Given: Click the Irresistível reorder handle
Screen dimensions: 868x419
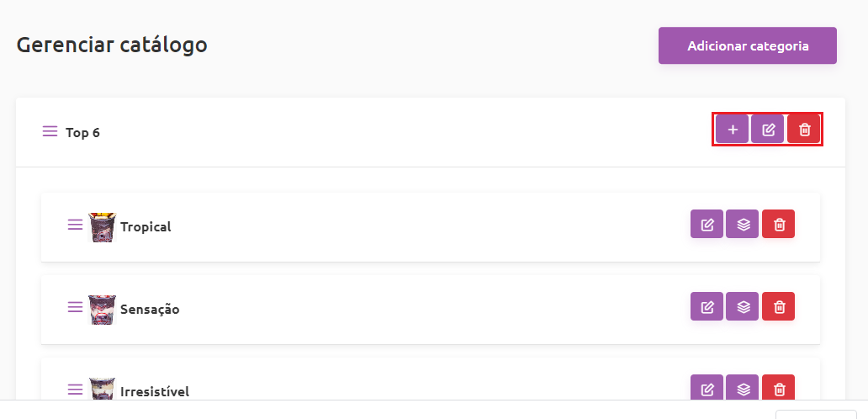Looking at the screenshot, I should coord(76,390).
